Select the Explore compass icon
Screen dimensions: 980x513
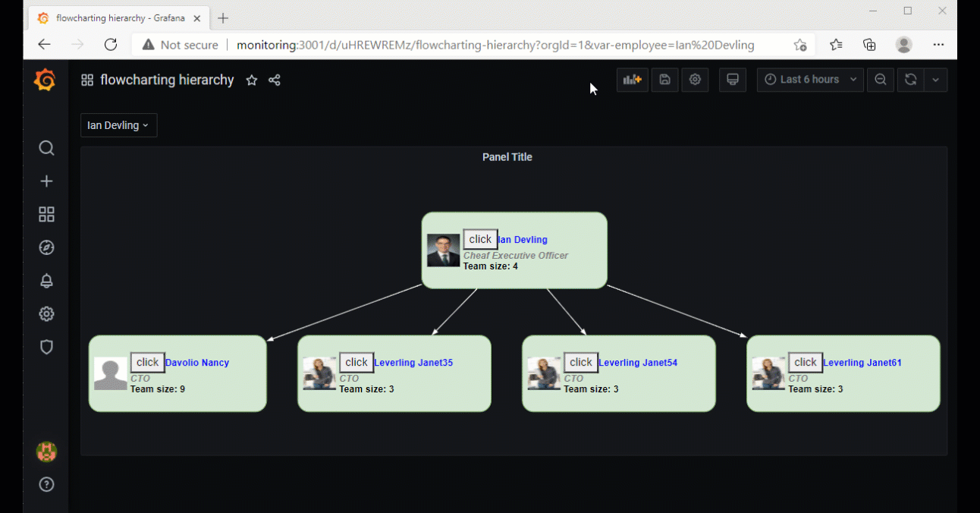click(46, 247)
